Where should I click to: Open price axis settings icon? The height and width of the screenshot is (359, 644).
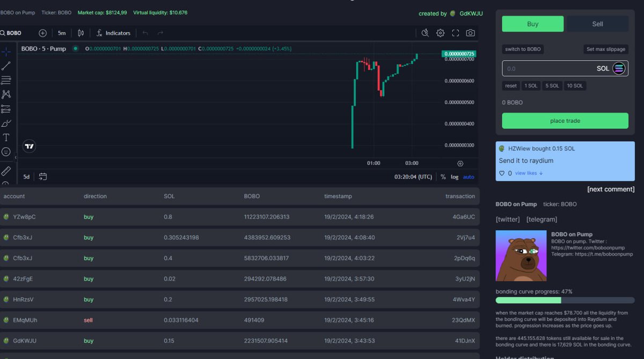point(460,163)
